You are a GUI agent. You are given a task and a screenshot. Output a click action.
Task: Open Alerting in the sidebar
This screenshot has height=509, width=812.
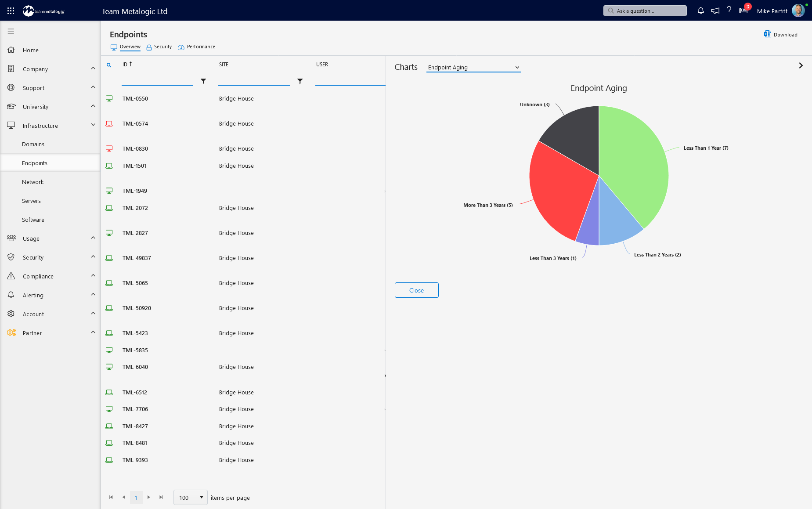point(33,296)
